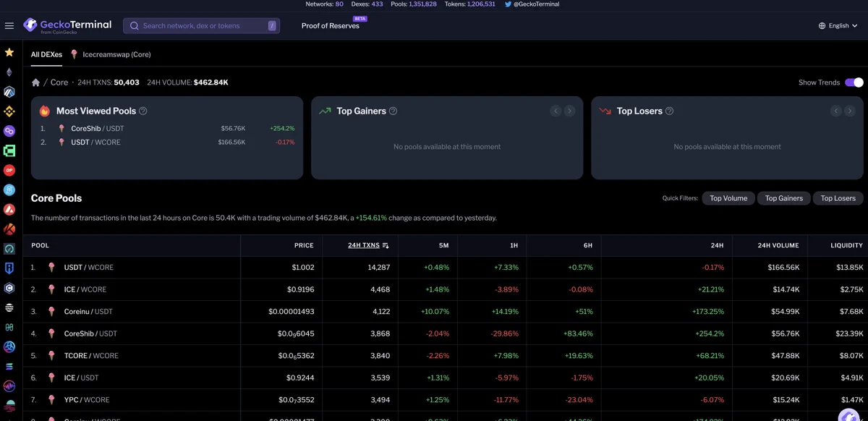This screenshot has width=868, height=421.
Task: Select Arbitrum network icon in sidebar
Action: [9, 92]
